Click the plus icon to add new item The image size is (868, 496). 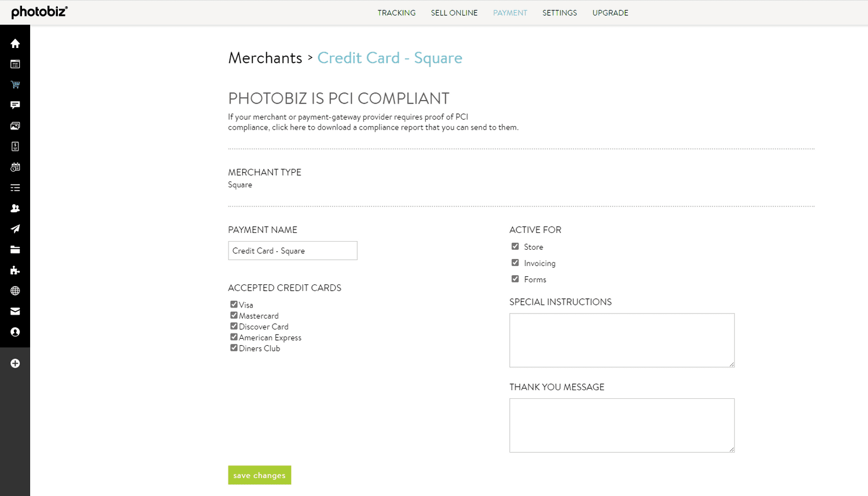(x=15, y=363)
